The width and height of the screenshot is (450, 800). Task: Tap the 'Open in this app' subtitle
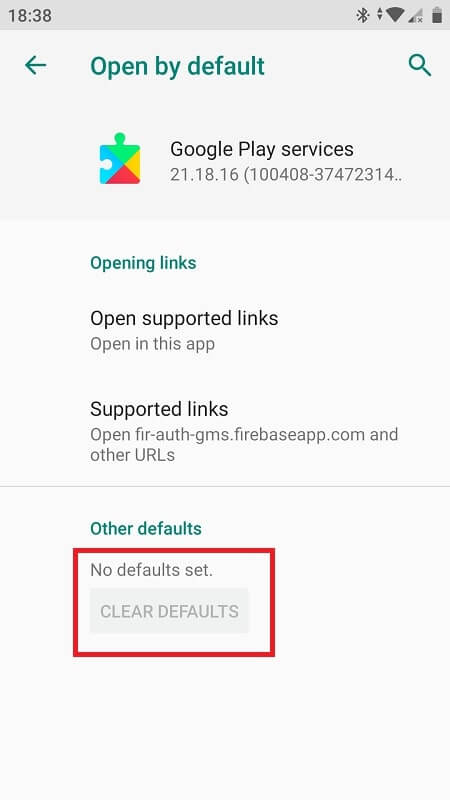pyautogui.click(x=153, y=344)
